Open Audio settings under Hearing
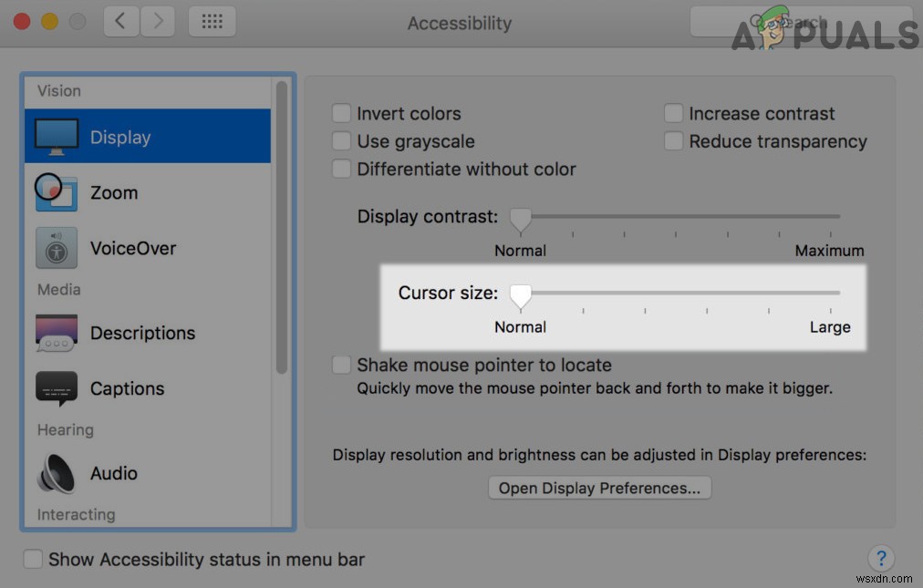923x588 pixels. [113, 473]
